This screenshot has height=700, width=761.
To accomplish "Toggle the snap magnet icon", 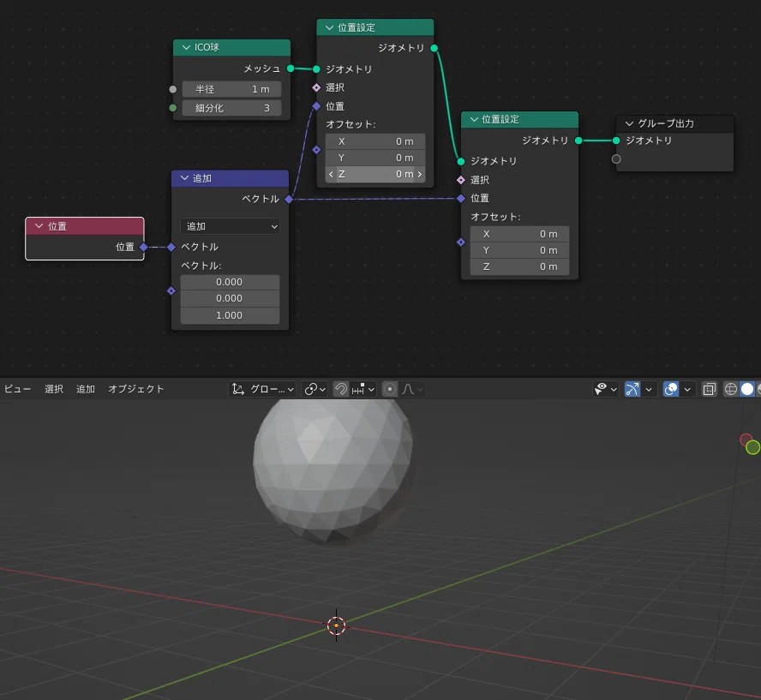I will tap(341, 389).
